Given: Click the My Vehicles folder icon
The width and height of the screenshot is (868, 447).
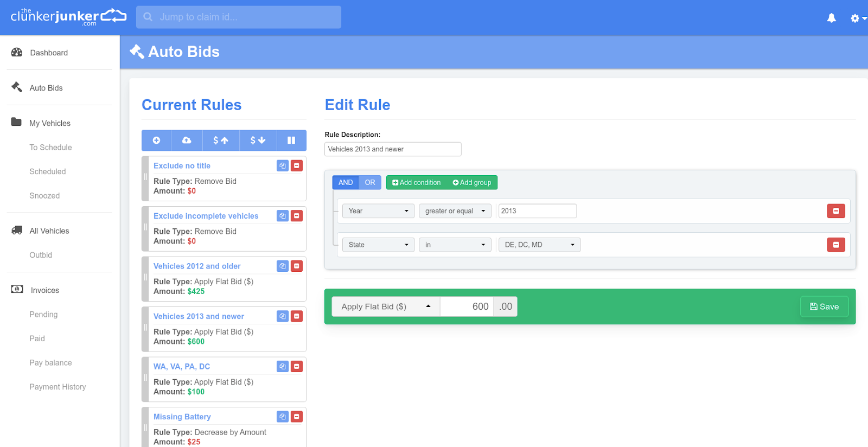Looking at the screenshot, I should tap(16, 122).
